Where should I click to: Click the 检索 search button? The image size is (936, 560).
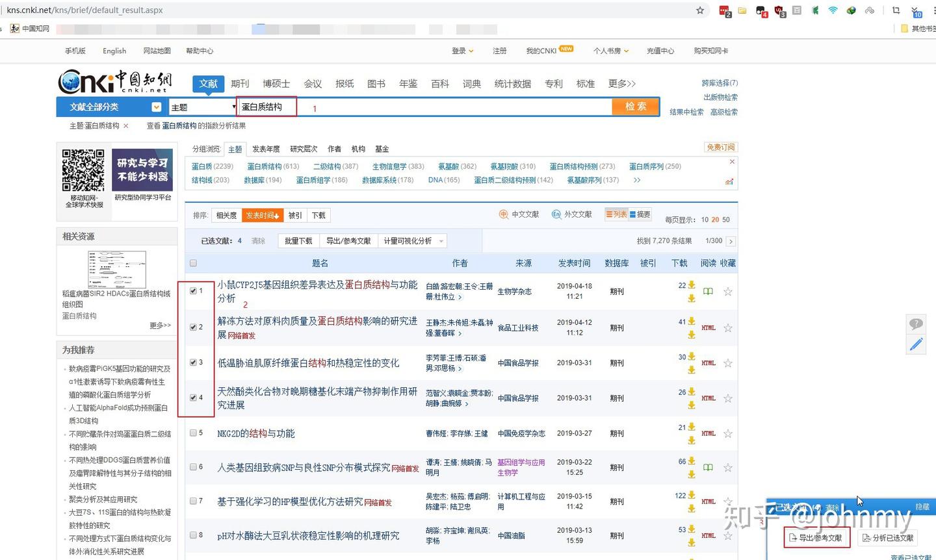tap(635, 107)
